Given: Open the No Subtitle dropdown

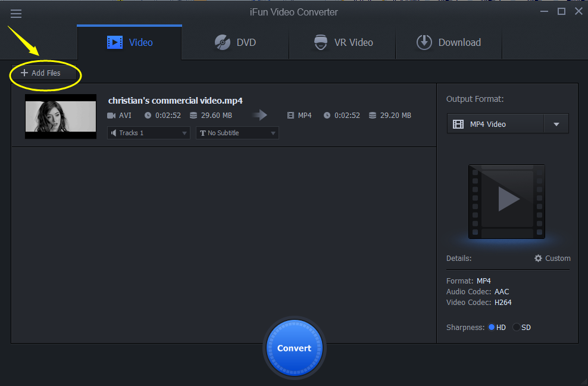Looking at the screenshot, I should pyautogui.click(x=237, y=133).
